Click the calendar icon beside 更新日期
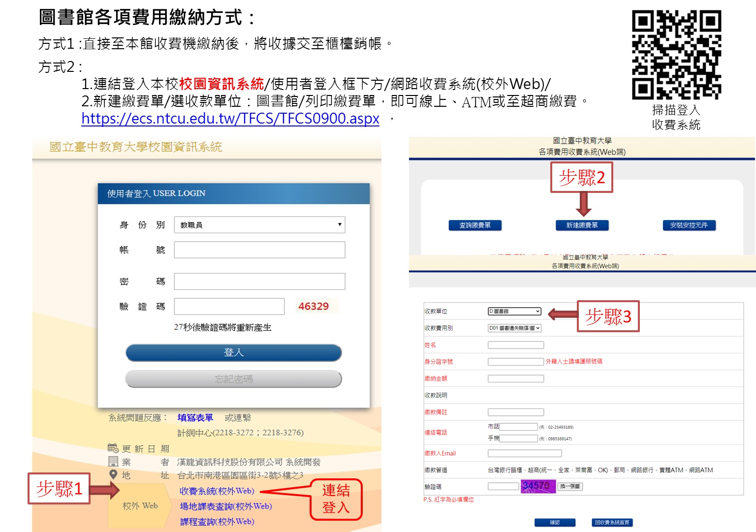The image size is (756, 532). (x=113, y=448)
